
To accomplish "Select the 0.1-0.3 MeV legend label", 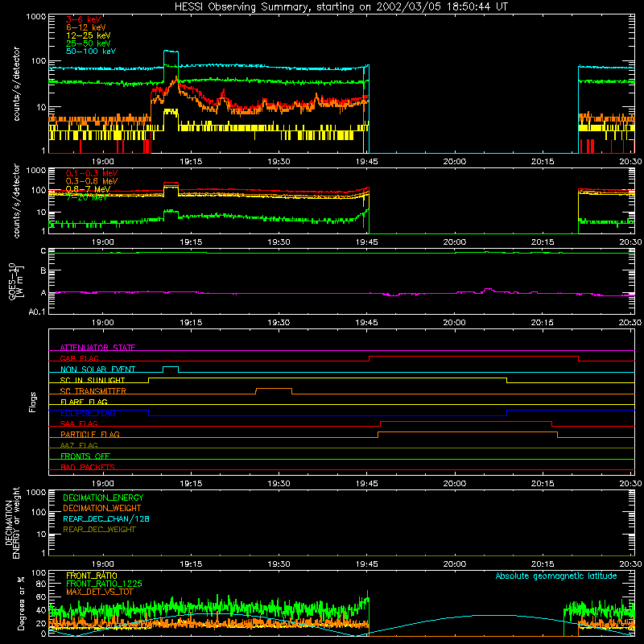I will (x=92, y=173).
